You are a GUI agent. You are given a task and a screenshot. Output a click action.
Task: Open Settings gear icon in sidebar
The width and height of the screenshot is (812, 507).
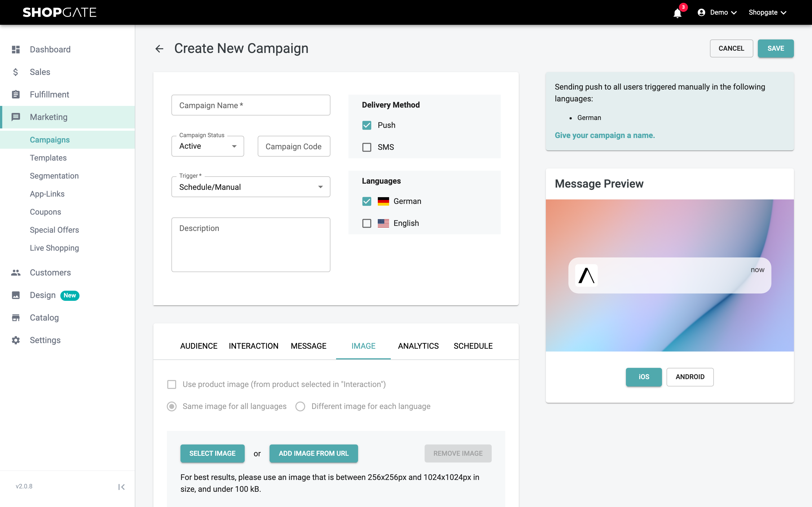pos(16,340)
